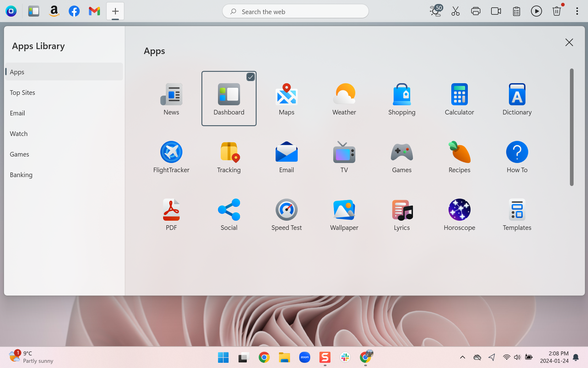Open the notifications bell in taskbar
Image resolution: width=588 pixels, height=368 pixels.
pos(576,357)
